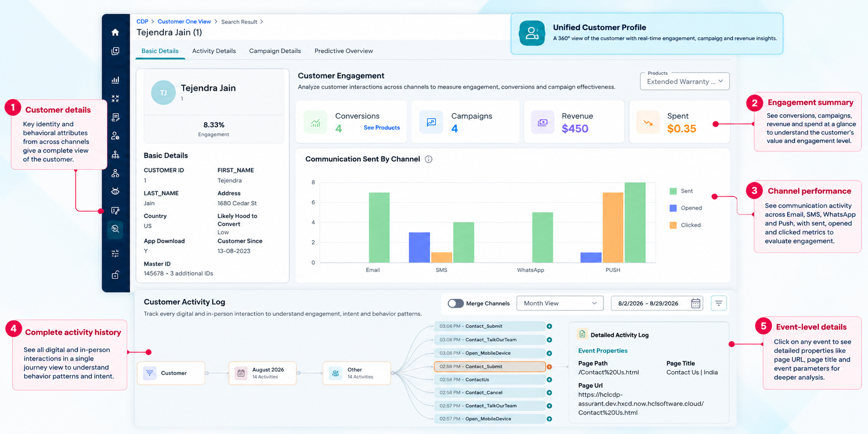Image resolution: width=868 pixels, height=434 pixels.
Task: Click the unlock padlock sidebar icon
Action: tap(115, 275)
